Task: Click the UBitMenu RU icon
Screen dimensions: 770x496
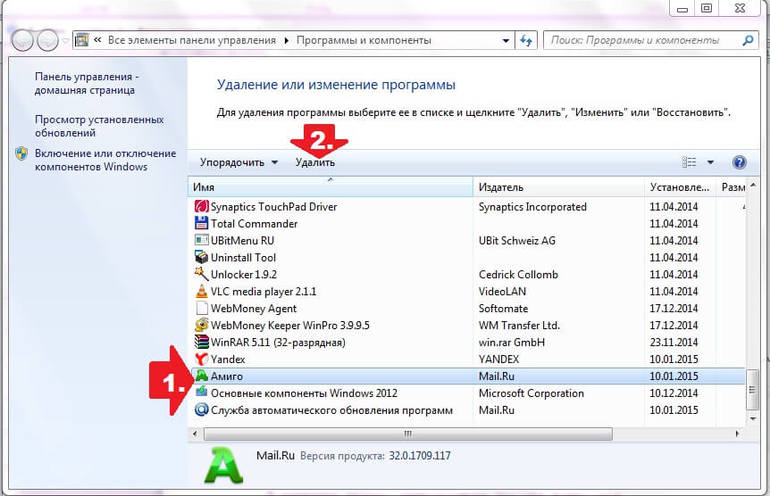Action: point(201,240)
